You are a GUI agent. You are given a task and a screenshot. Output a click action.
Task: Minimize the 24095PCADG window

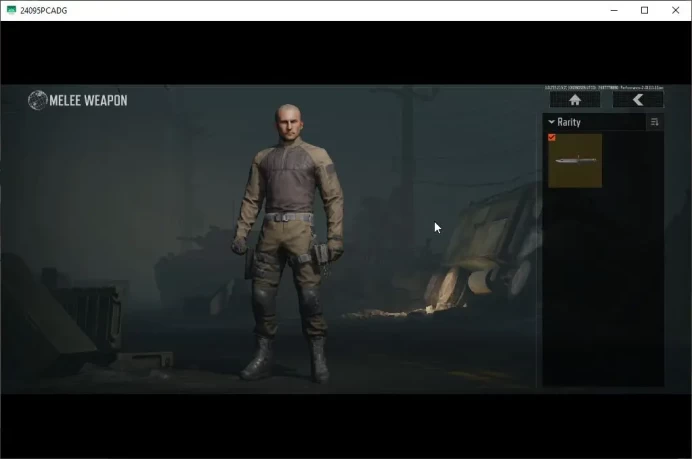614,10
